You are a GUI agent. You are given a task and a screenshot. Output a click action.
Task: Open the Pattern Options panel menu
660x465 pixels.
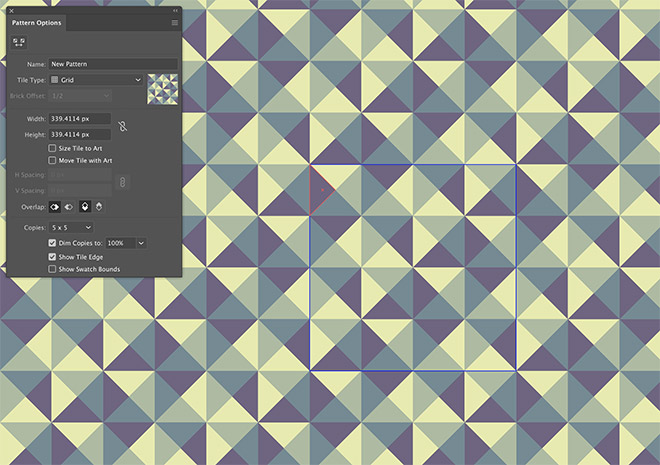[174, 22]
